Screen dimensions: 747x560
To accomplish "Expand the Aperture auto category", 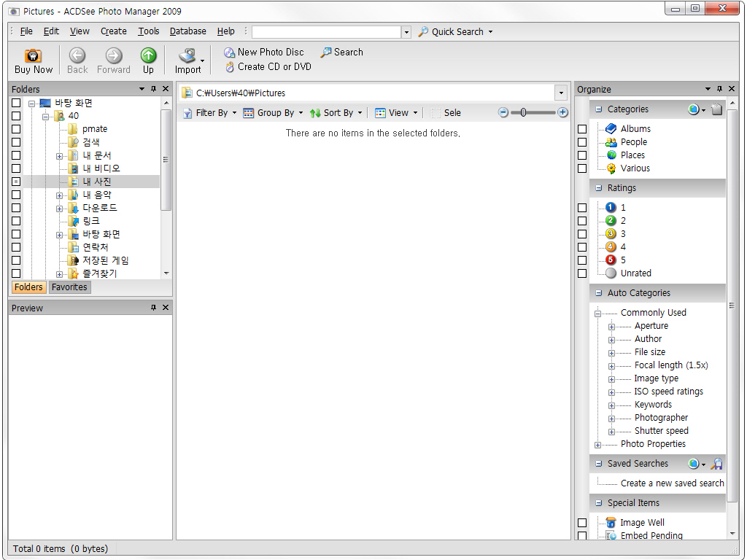I will click(611, 327).
